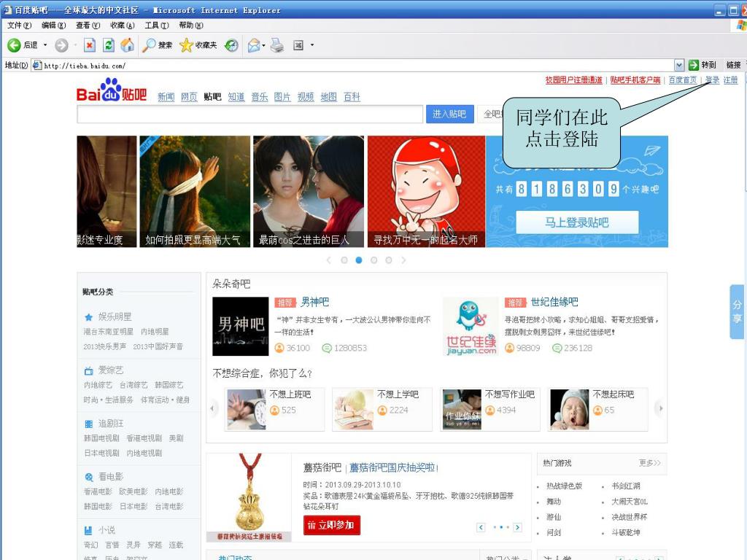
Task: Open the Back button history dropdown
Action: (45, 45)
